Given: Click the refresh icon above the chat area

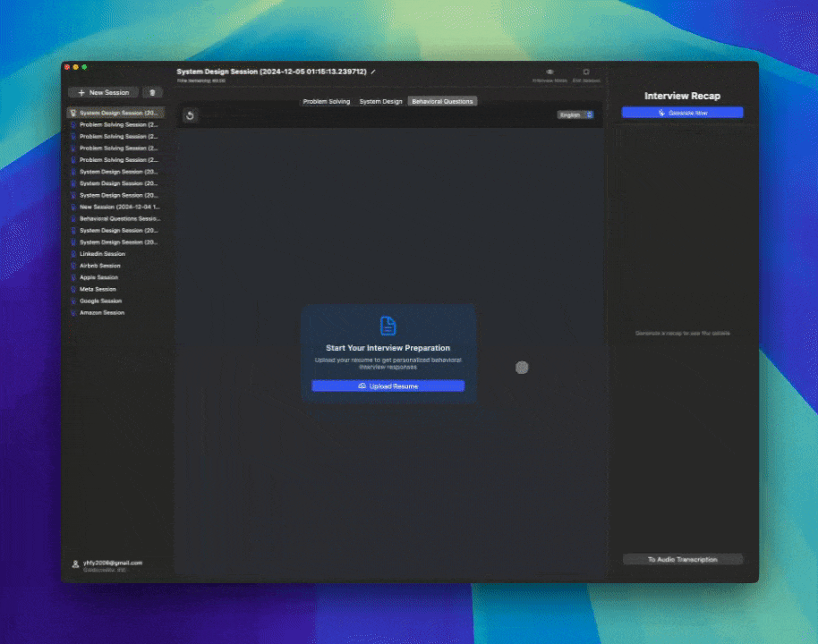Looking at the screenshot, I should tap(190, 115).
